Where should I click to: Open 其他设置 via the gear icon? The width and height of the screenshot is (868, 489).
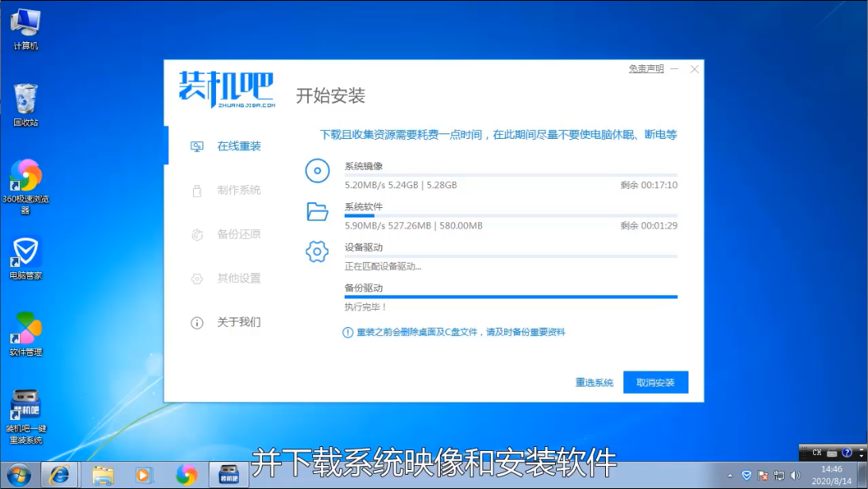coord(198,279)
